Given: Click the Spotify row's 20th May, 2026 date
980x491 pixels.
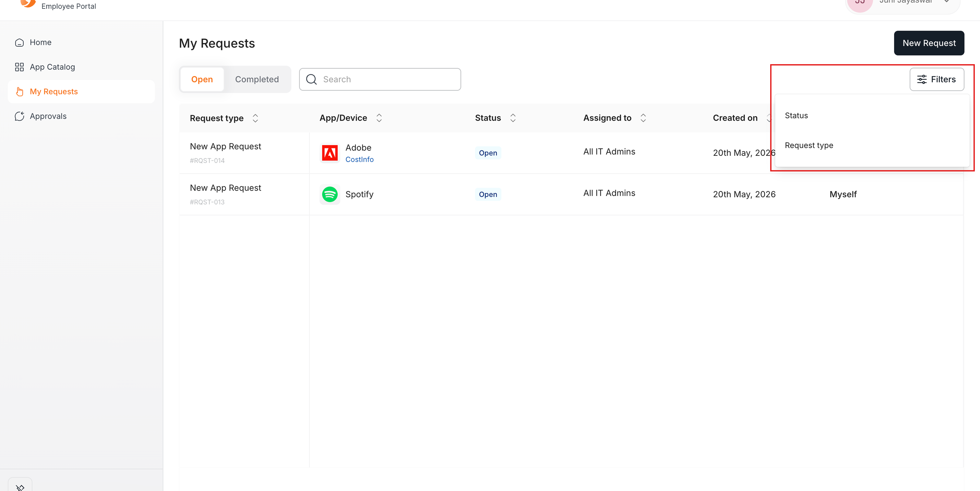Looking at the screenshot, I should (x=744, y=194).
